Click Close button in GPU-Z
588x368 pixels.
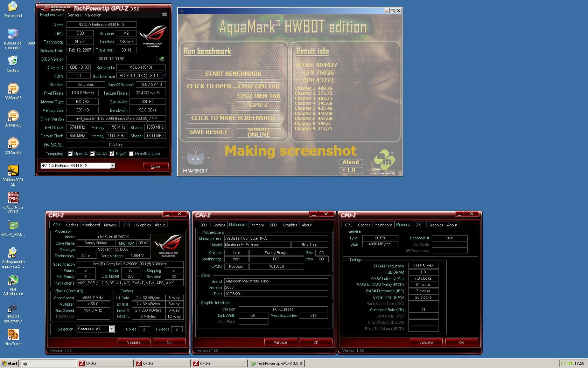(156, 166)
